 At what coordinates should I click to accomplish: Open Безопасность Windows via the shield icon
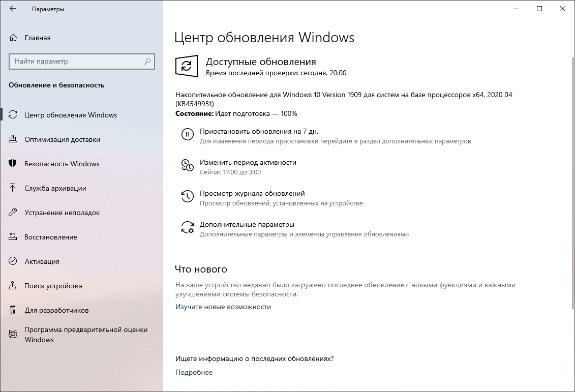point(12,164)
